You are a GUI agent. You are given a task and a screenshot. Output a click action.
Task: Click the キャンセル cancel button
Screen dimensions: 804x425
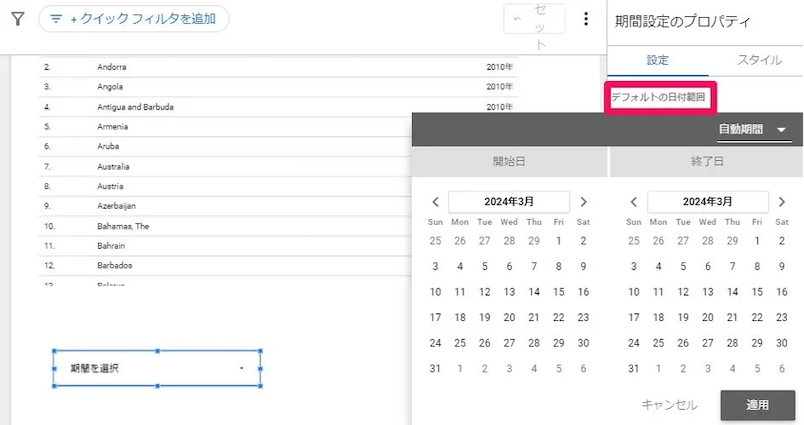(669, 405)
